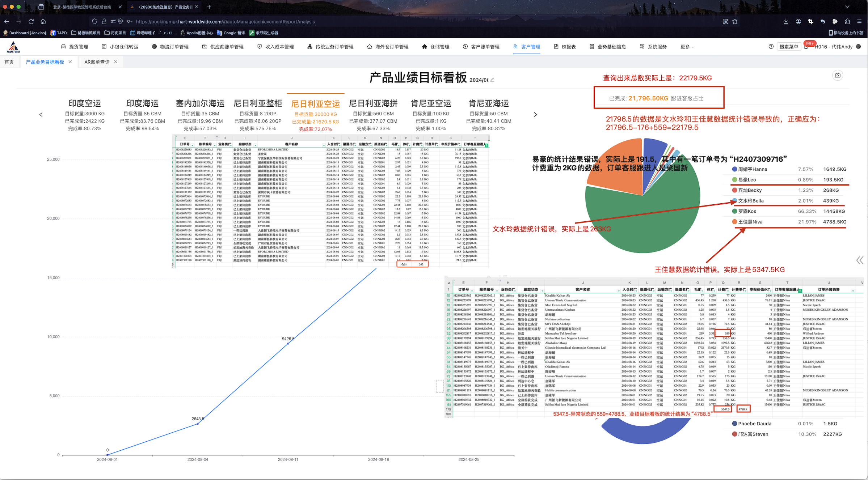Click the help question mark icon
Viewport: 868px width, 480px height.
(771, 47)
